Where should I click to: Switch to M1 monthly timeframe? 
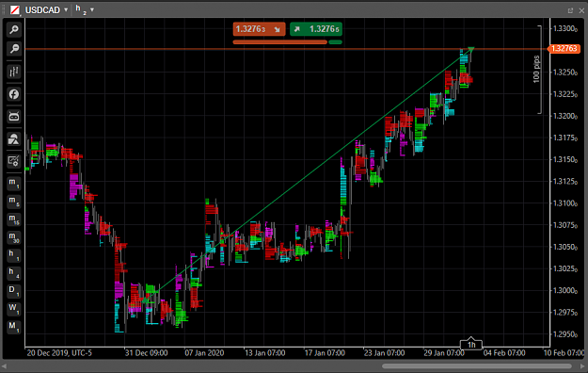14,327
